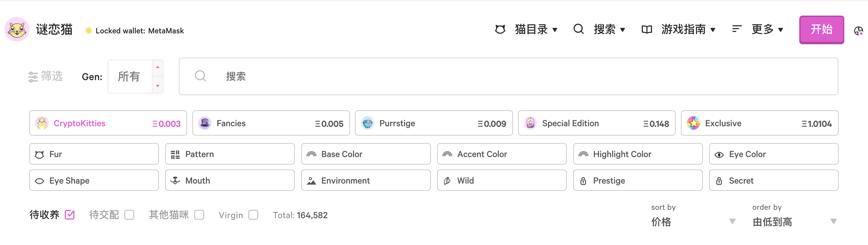
Task: Select the Fancies category tab
Action: tap(271, 123)
